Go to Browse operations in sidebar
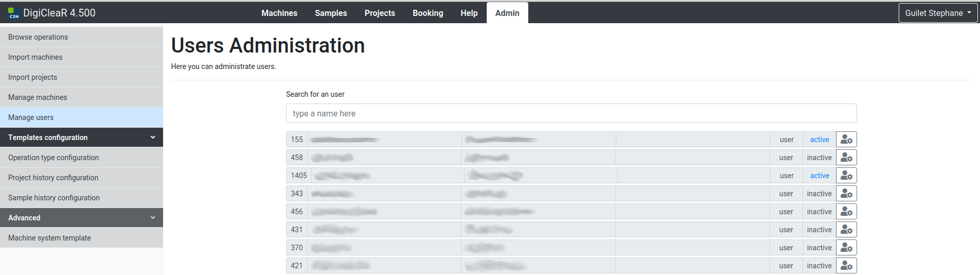The image size is (980, 275). pyautogui.click(x=38, y=37)
